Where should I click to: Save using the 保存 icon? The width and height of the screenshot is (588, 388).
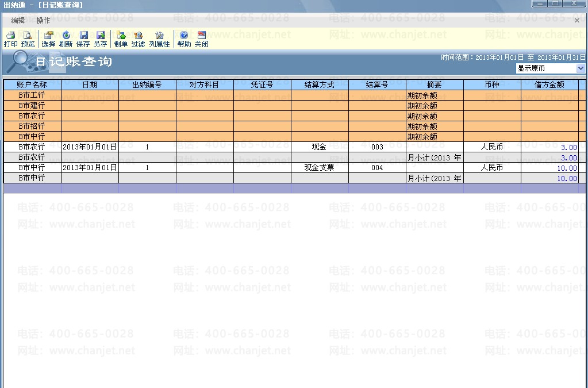tap(83, 39)
